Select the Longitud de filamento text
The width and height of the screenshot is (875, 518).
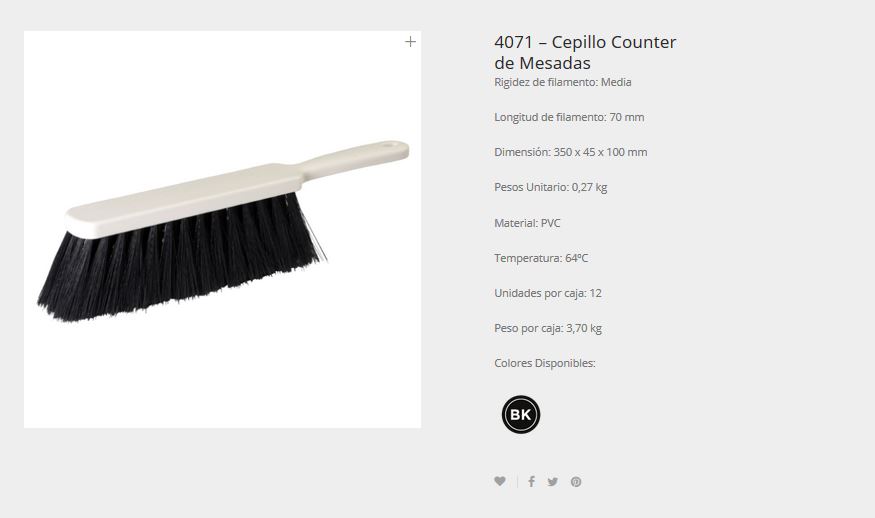pos(569,117)
